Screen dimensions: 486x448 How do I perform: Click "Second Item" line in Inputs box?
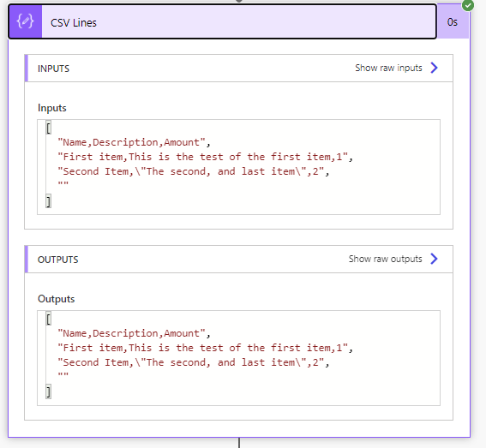pyautogui.click(x=194, y=171)
